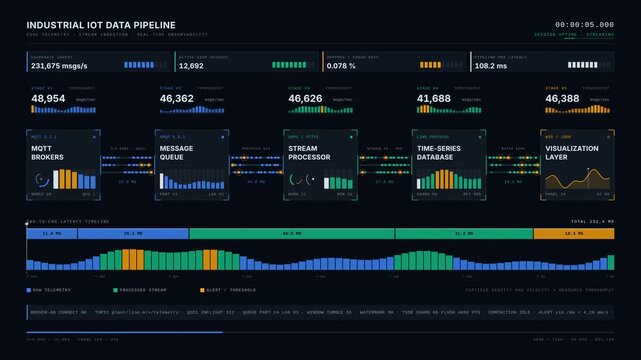
Task: Click the MQTT Brokers card status indicator
Action: [94, 137]
